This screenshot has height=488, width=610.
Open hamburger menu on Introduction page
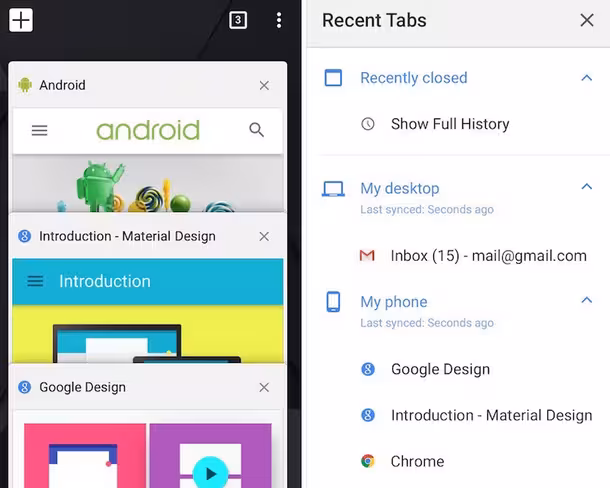coord(35,281)
